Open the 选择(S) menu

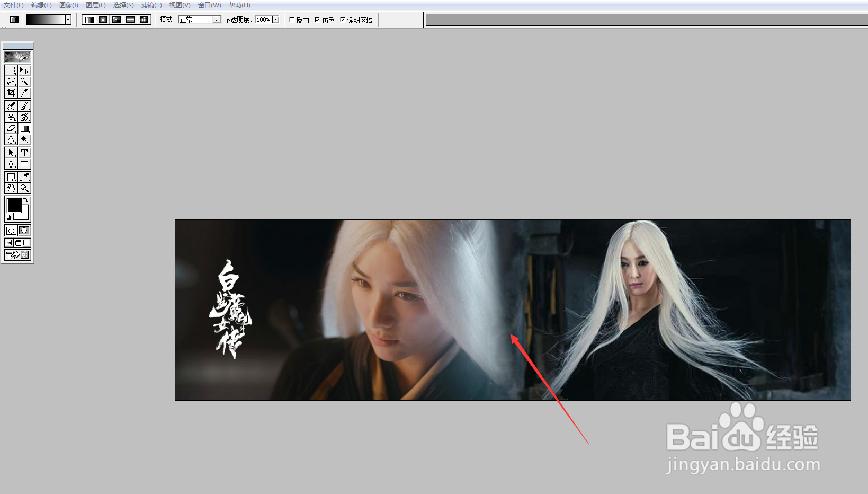pyautogui.click(x=123, y=5)
